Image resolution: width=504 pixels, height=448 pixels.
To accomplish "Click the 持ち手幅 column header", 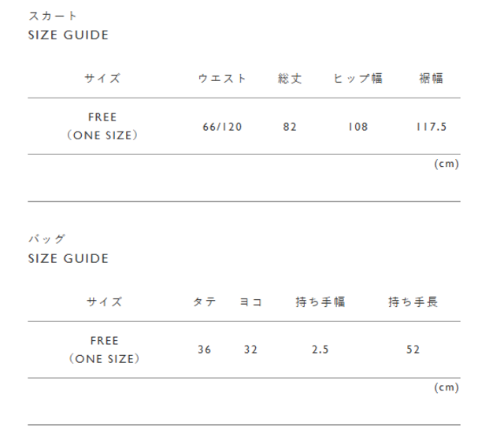I will pos(320,302).
